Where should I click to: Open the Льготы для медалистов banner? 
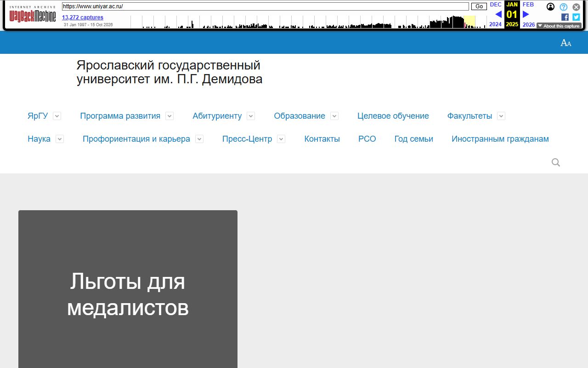coord(128,289)
